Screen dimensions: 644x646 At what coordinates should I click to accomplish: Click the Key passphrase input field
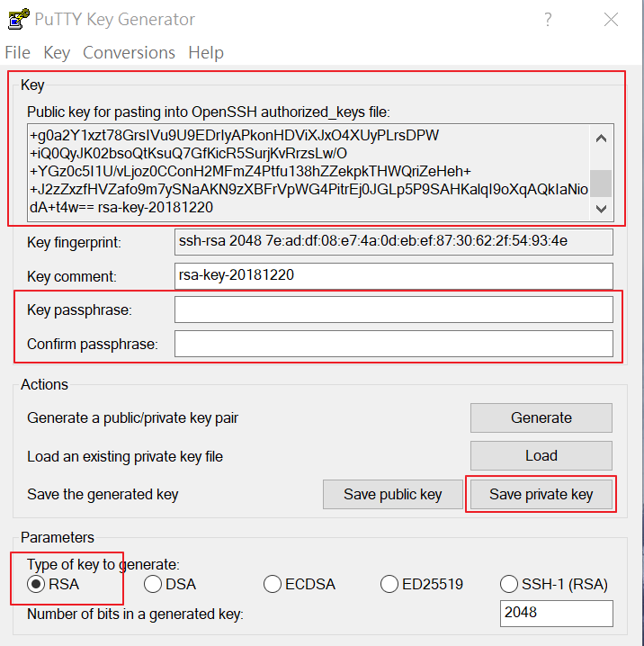coord(394,310)
